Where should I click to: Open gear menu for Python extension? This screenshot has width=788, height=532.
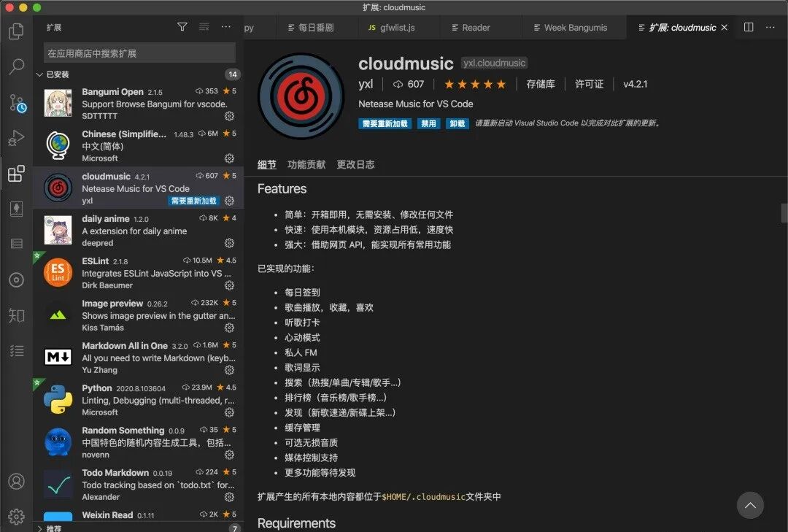pyautogui.click(x=230, y=412)
